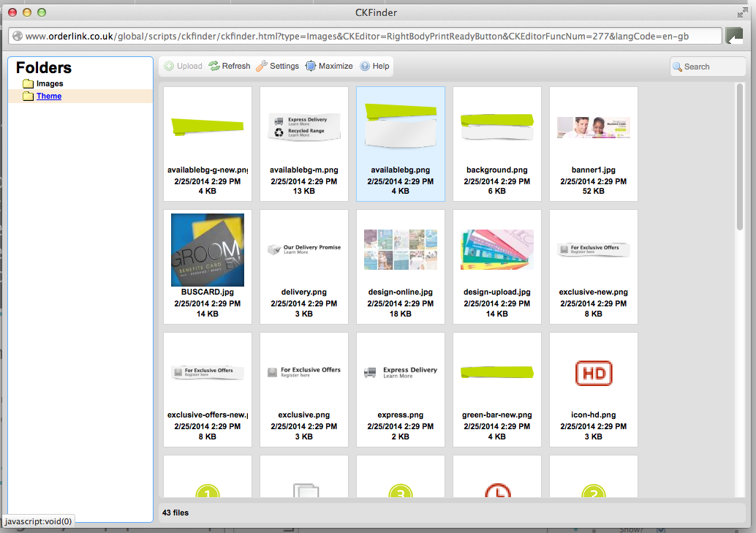756x533 pixels.
Task: Click the 52 KB size of banner1.jpg
Action: click(x=594, y=191)
